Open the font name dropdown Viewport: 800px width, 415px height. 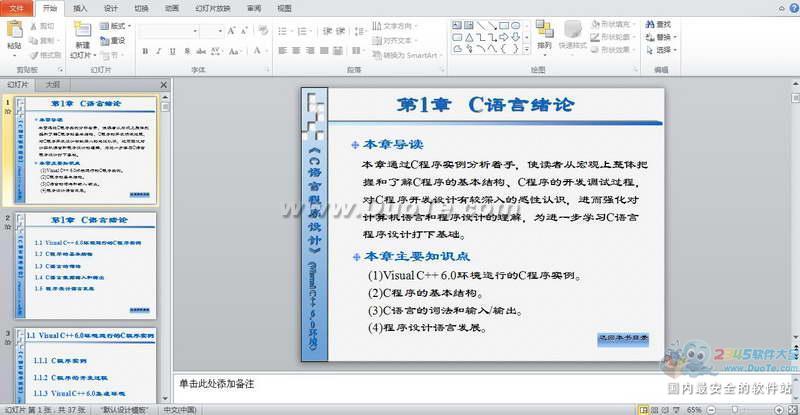coord(195,31)
